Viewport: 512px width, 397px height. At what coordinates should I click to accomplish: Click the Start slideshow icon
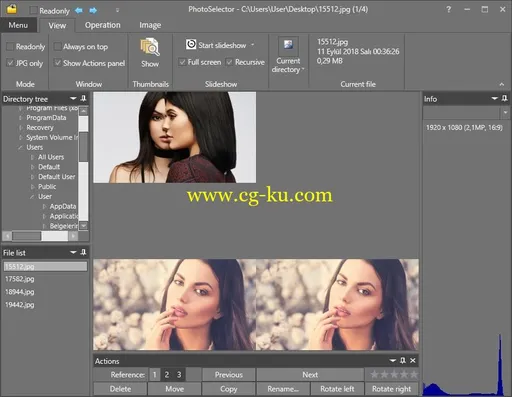tap(191, 44)
